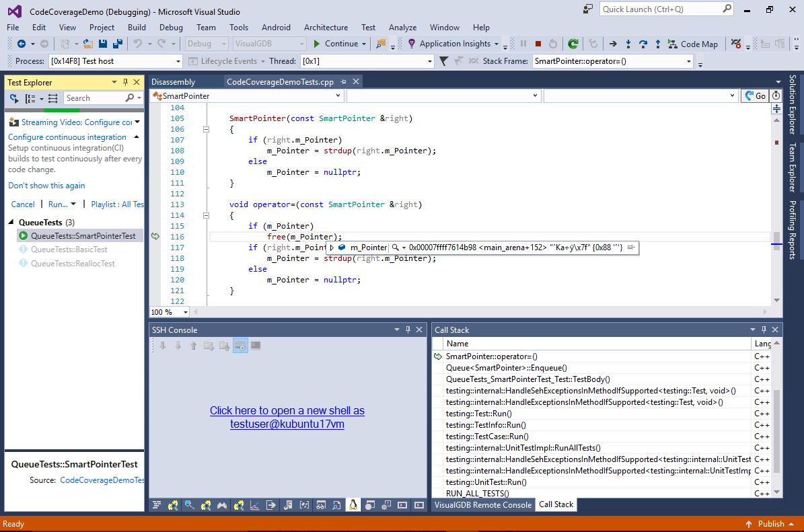The width and height of the screenshot is (804, 532).
Task: Toggle pin on SSH Console panel
Action: (x=408, y=330)
